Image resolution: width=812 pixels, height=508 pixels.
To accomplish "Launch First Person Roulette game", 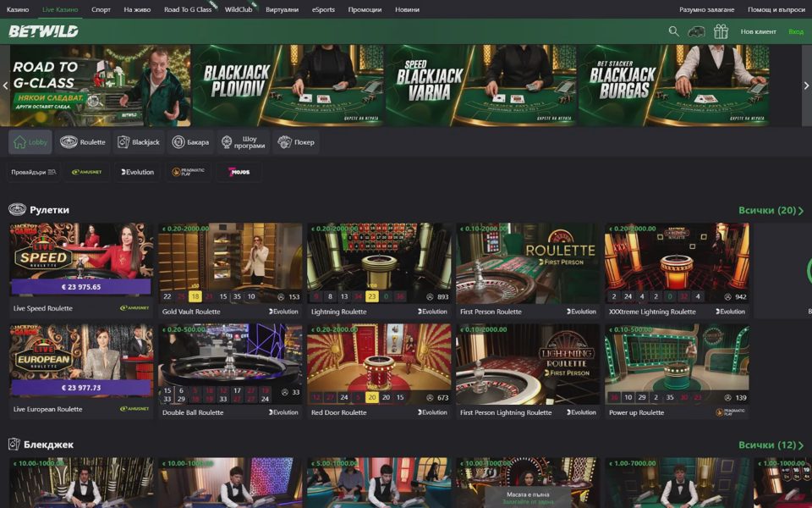I will (x=528, y=271).
